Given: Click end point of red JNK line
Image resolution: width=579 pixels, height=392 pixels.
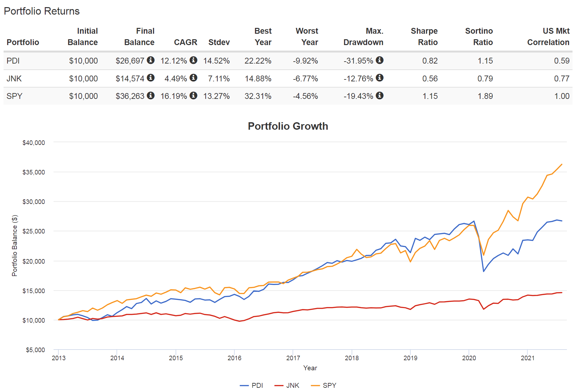Looking at the screenshot, I should [x=562, y=292].
